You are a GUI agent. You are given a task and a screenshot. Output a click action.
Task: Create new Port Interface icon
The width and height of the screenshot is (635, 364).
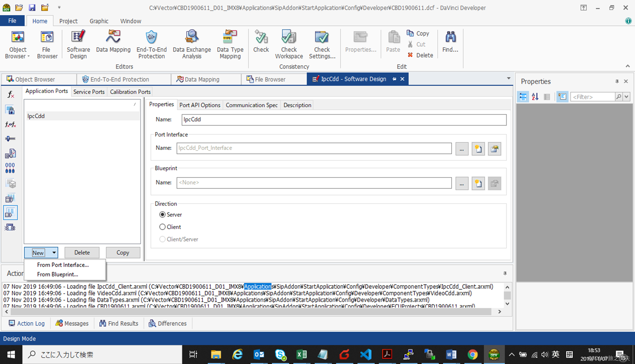click(478, 149)
